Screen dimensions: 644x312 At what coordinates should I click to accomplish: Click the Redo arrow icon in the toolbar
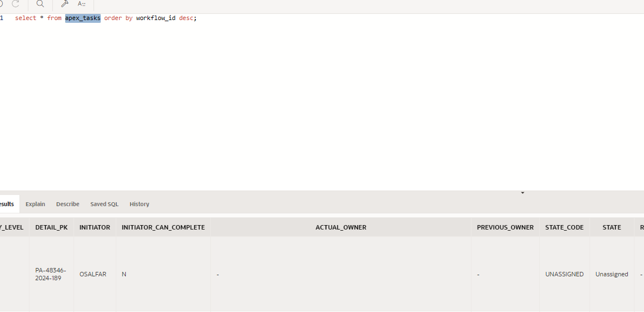click(16, 4)
